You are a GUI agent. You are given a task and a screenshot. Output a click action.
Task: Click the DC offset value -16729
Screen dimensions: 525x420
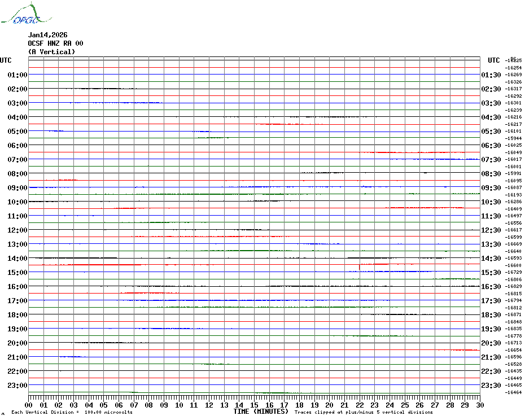[513, 272]
